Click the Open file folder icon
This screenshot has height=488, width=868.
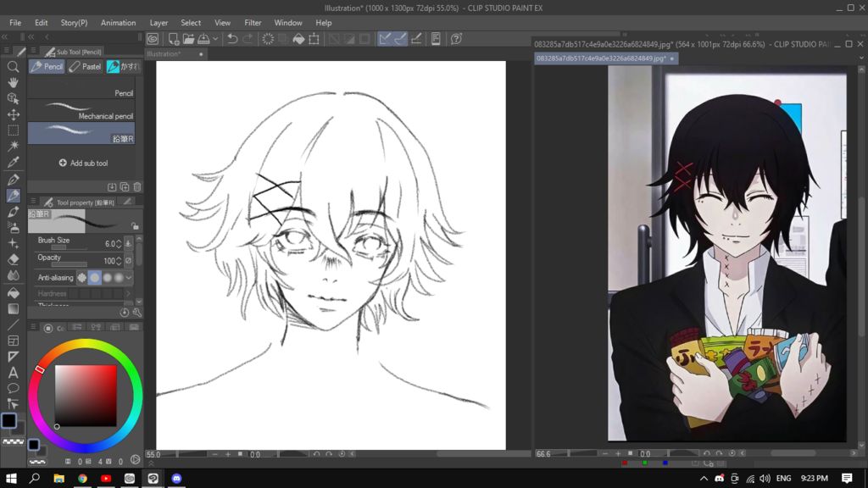point(188,39)
